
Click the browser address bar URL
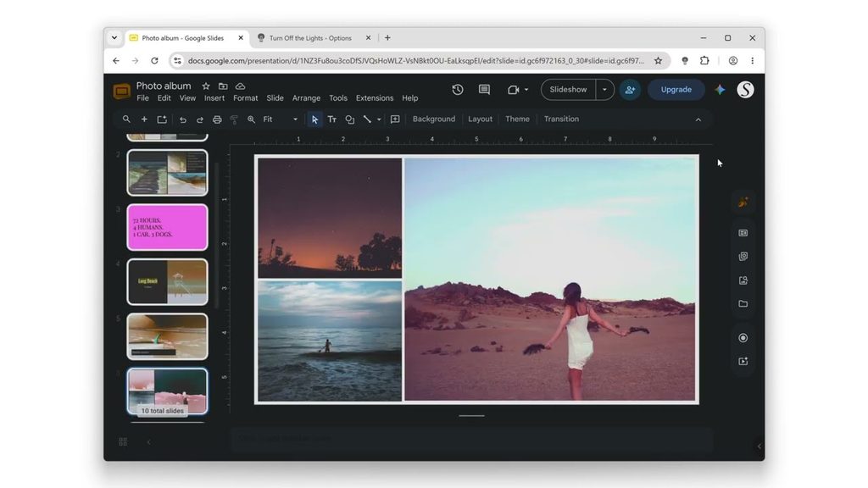[x=415, y=61]
